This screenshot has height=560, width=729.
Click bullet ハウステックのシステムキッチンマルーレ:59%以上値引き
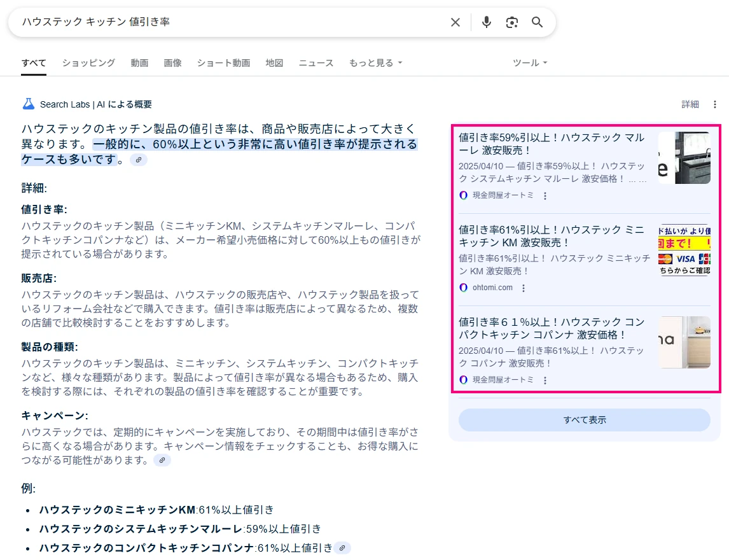[180, 529]
